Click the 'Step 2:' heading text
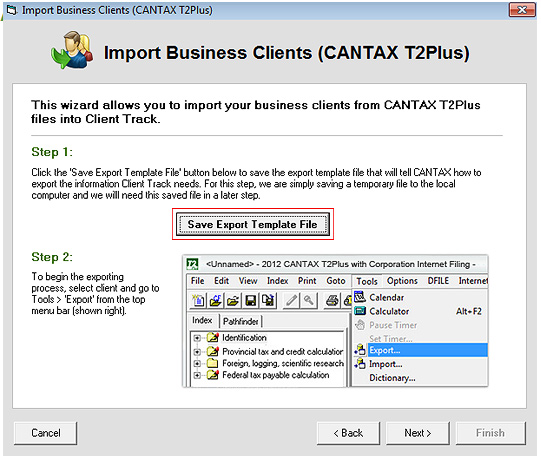The image size is (541, 460). (x=52, y=258)
